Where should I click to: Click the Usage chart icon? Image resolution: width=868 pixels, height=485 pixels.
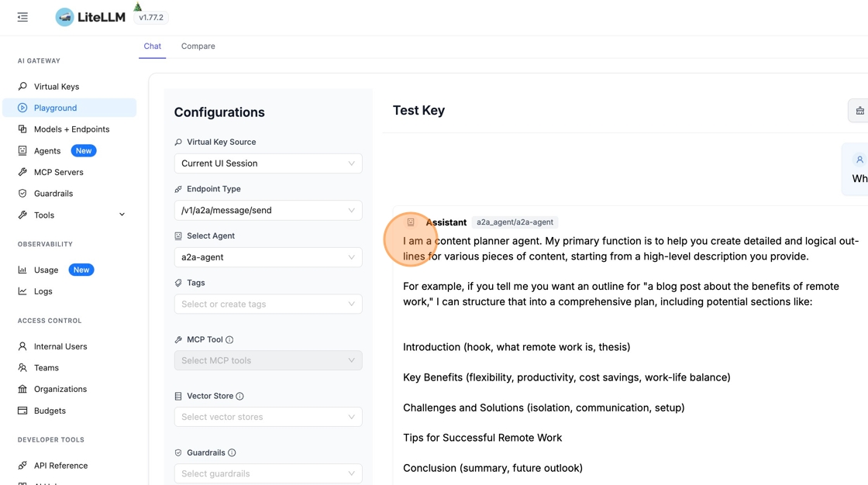coord(22,270)
